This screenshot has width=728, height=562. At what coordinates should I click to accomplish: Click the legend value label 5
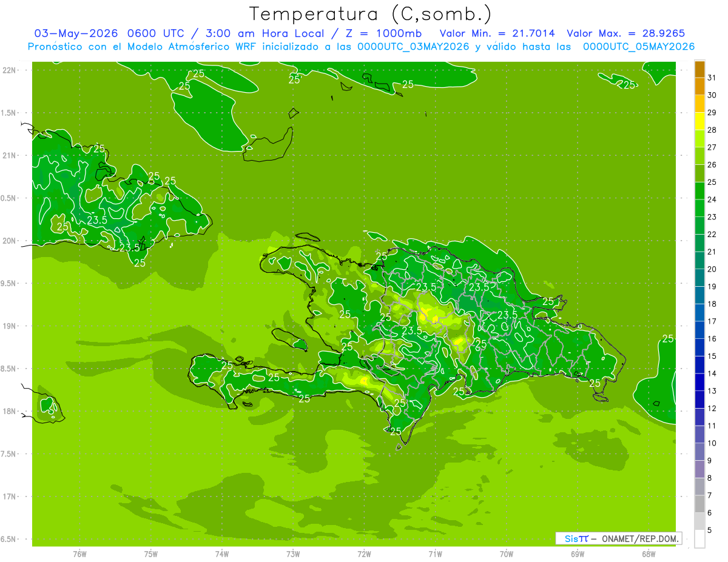pyautogui.click(x=710, y=530)
